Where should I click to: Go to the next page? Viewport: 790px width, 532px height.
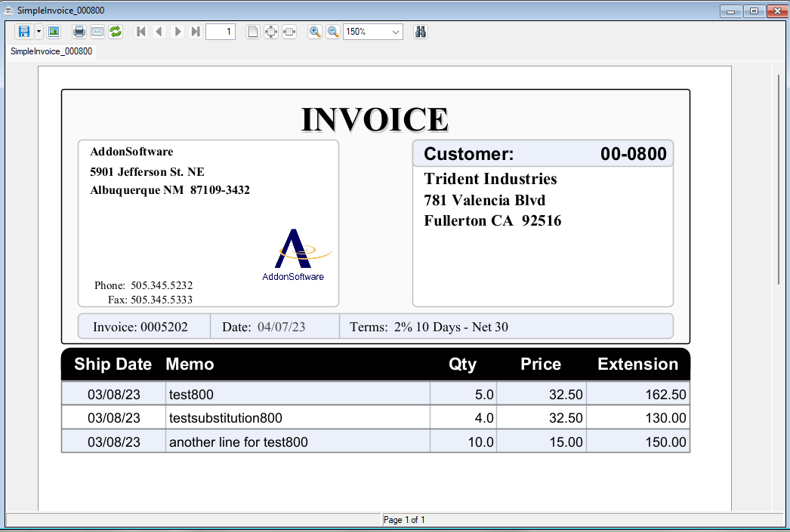point(177,32)
